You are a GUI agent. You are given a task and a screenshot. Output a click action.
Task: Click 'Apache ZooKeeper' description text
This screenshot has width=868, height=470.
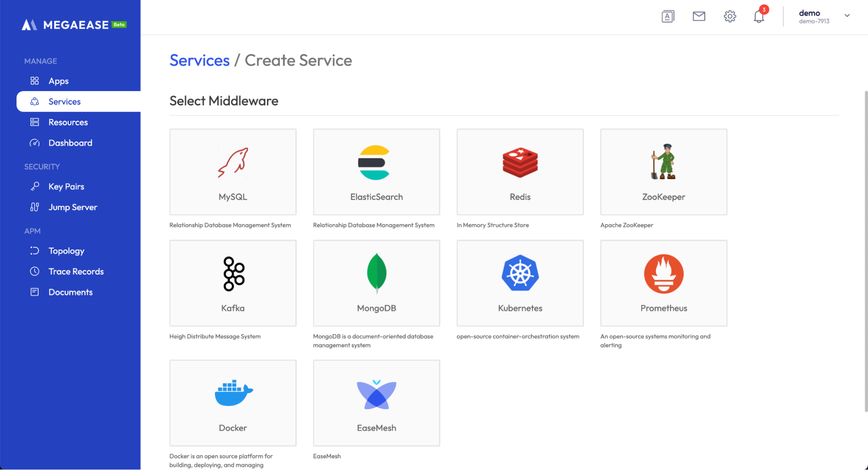[x=627, y=225]
